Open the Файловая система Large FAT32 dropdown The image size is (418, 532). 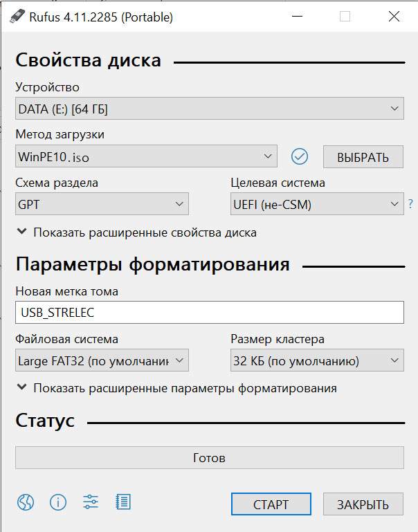tap(102, 360)
